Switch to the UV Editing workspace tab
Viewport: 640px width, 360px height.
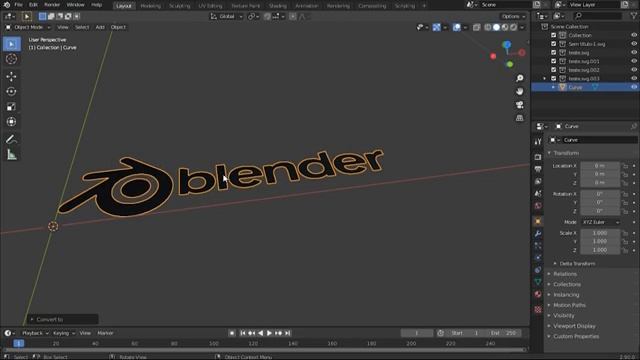210,6
